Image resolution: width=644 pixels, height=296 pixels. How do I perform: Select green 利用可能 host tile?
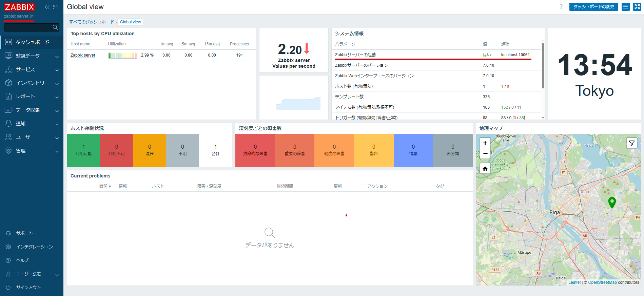(84, 150)
